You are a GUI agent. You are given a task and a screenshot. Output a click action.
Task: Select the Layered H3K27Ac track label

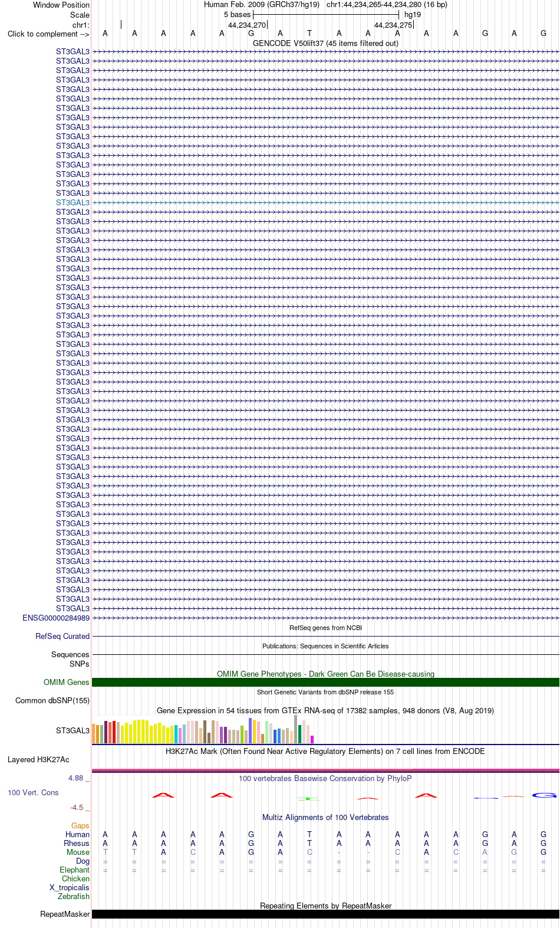click(38, 759)
